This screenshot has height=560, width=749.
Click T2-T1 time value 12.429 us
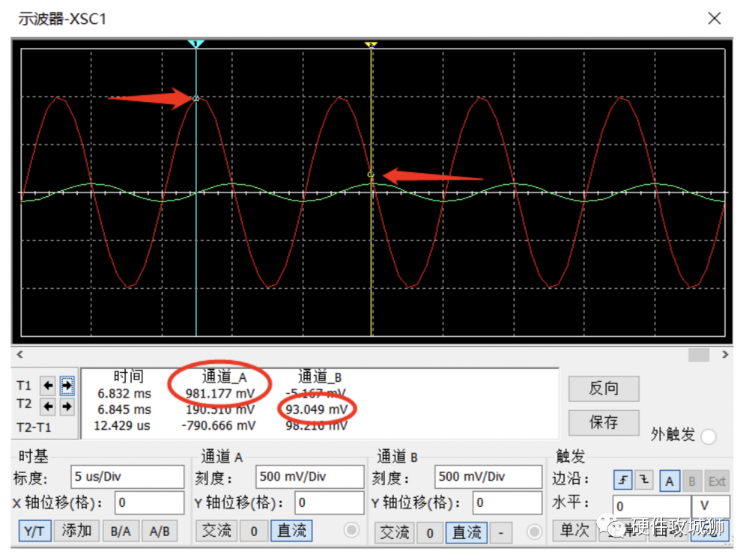122,425
